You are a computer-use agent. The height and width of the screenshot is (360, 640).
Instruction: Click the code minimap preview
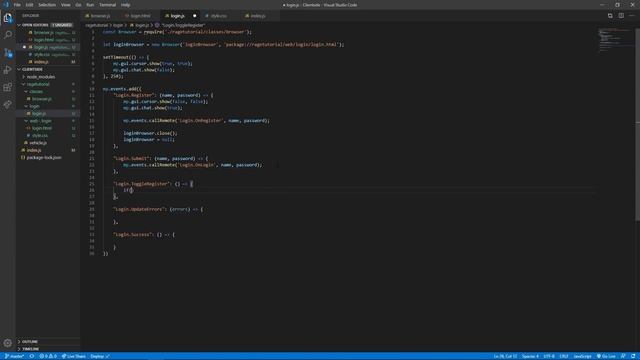pyautogui.click(x=614, y=40)
